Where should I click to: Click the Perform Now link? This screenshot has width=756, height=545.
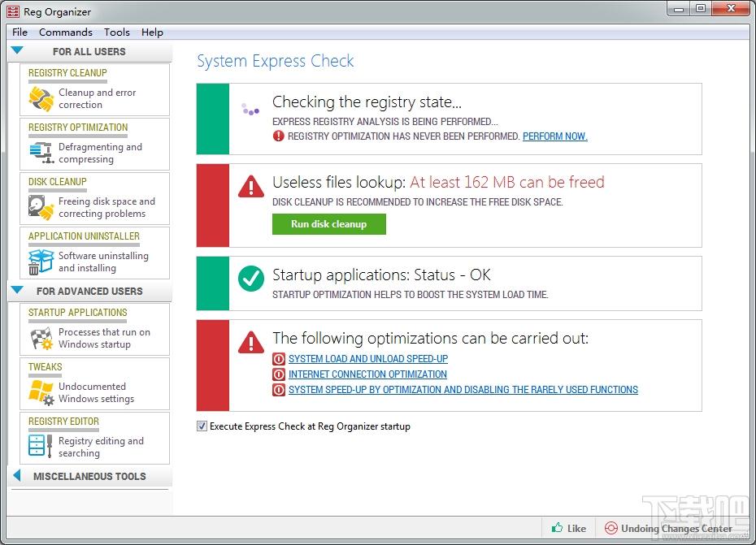pyautogui.click(x=554, y=136)
